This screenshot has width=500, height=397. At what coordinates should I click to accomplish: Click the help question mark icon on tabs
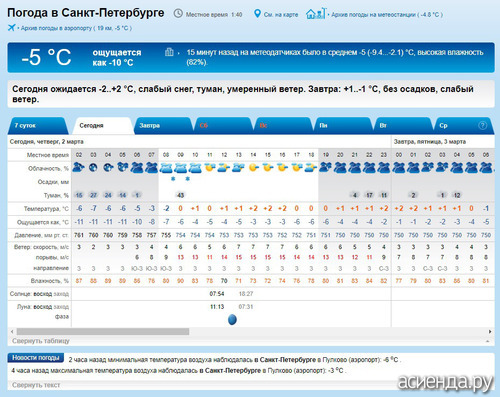482,126
